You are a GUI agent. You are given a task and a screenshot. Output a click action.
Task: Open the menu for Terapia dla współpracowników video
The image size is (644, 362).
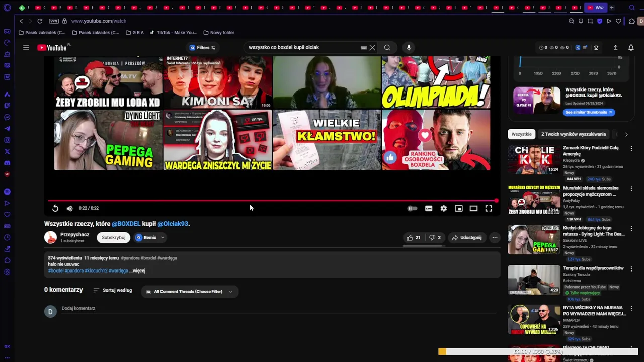[631, 268]
